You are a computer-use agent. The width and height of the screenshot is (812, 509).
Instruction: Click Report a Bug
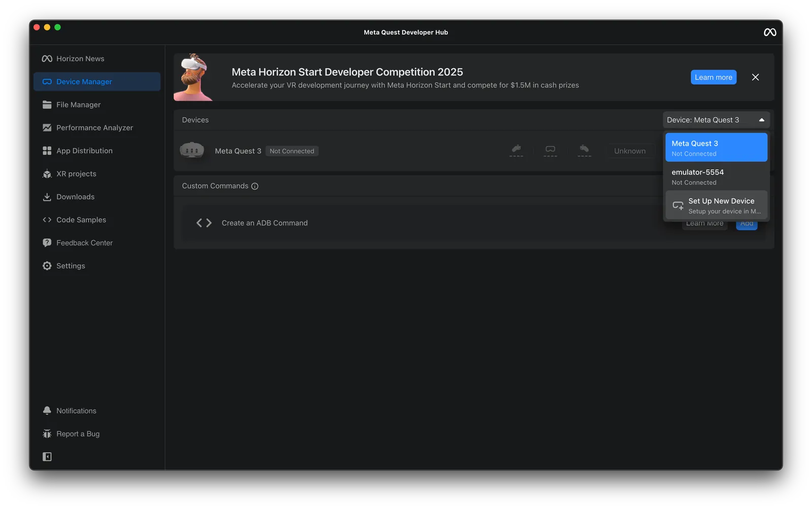click(97, 434)
